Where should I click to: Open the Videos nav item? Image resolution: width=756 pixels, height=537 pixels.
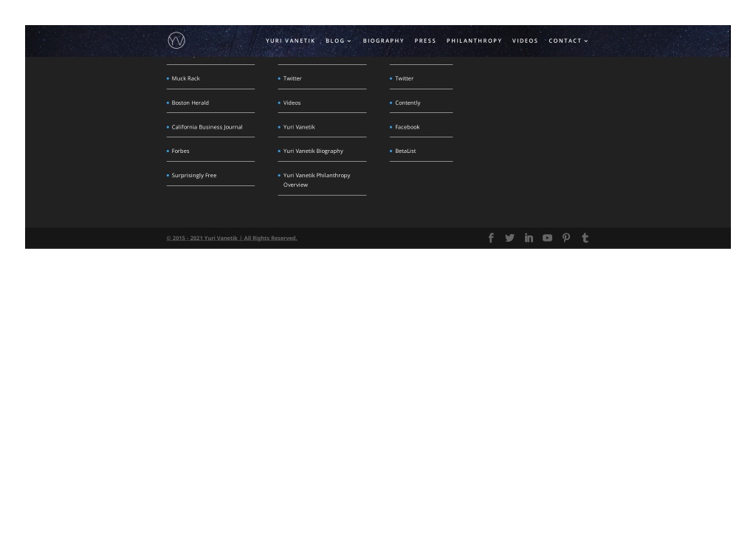pyautogui.click(x=525, y=41)
